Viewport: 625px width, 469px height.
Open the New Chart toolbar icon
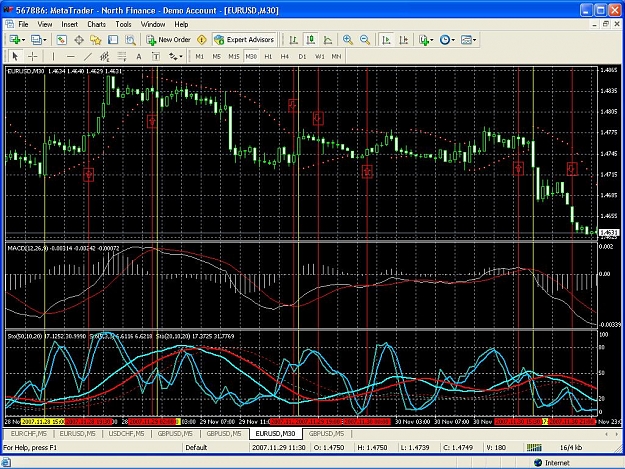pyautogui.click(x=15, y=40)
